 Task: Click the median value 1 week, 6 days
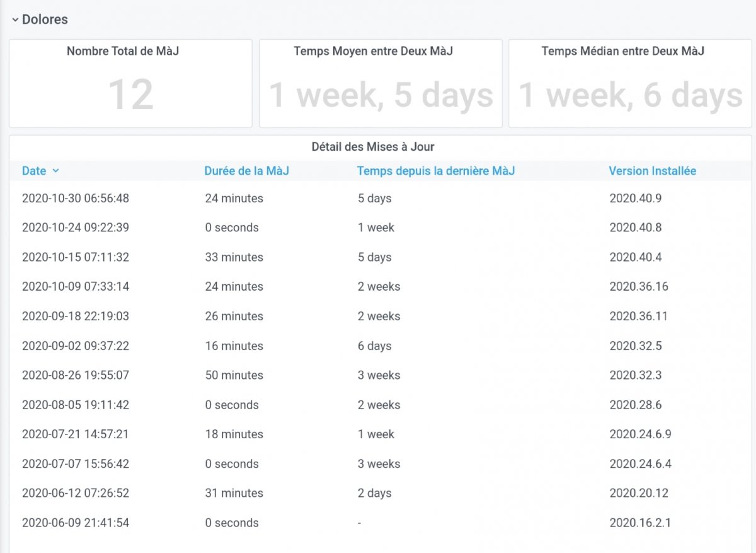click(631, 95)
